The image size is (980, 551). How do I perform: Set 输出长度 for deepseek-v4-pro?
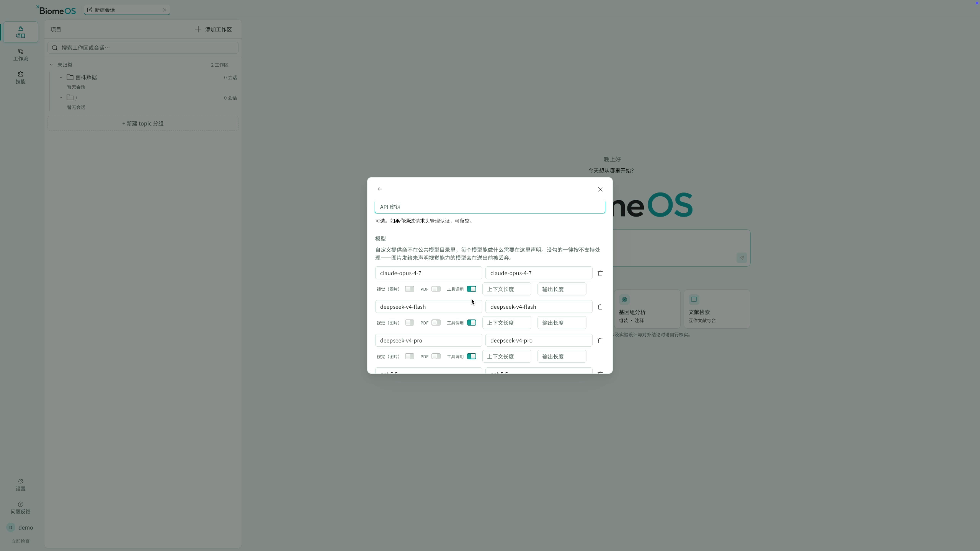point(562,356)
